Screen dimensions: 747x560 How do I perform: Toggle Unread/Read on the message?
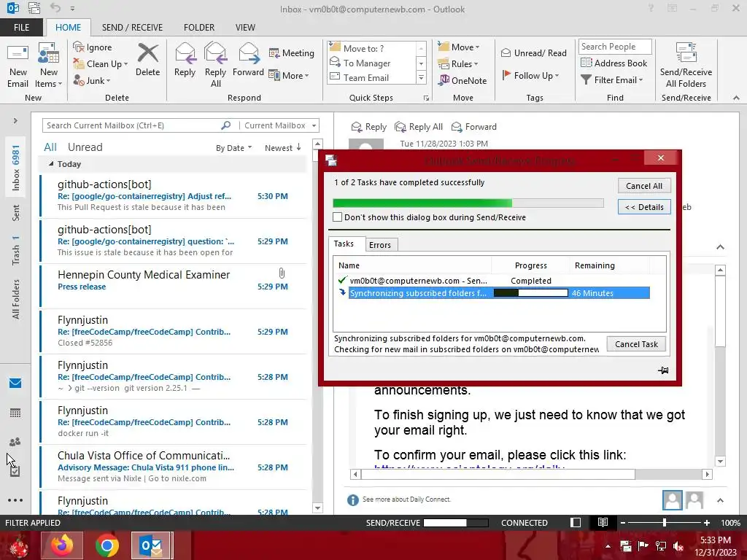[533, 52]
